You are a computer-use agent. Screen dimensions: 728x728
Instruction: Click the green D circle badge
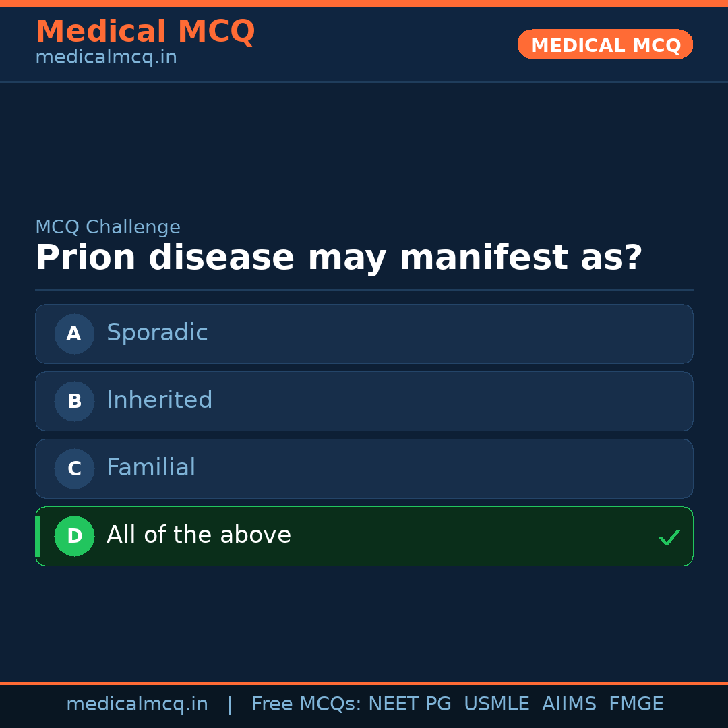(x=74, y=536)
